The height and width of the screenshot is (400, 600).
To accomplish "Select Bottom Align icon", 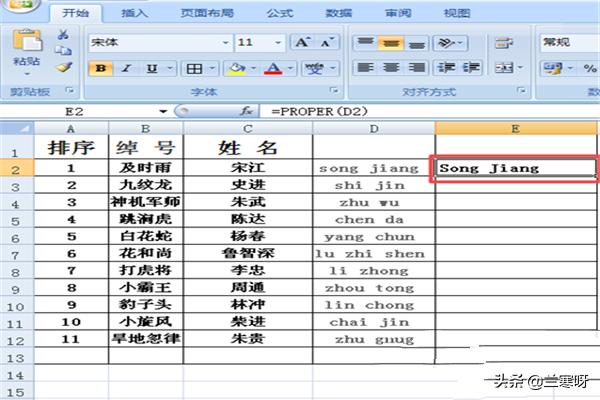I will tap(416, 44).
